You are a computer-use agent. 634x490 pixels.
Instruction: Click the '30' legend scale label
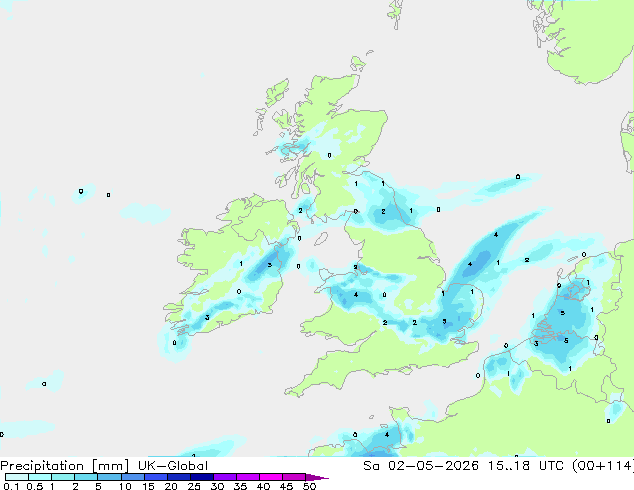click(x=217, y=486)
